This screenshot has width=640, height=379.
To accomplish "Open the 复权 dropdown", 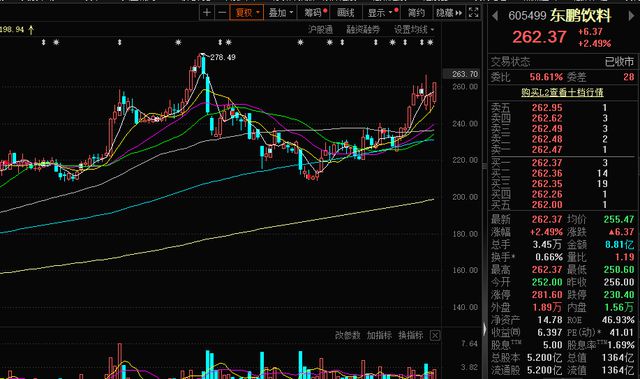I will (x=247, y=13).
